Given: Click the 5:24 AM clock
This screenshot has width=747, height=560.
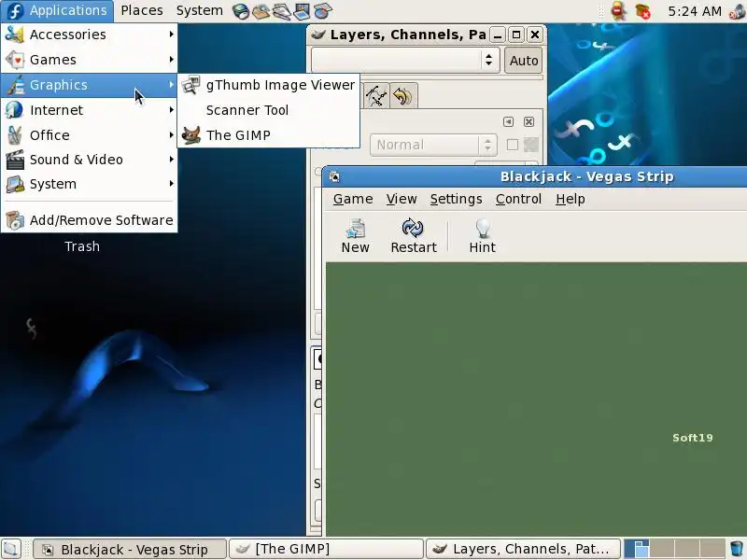Looking at the screenshot, I should [x=695, y=11].
